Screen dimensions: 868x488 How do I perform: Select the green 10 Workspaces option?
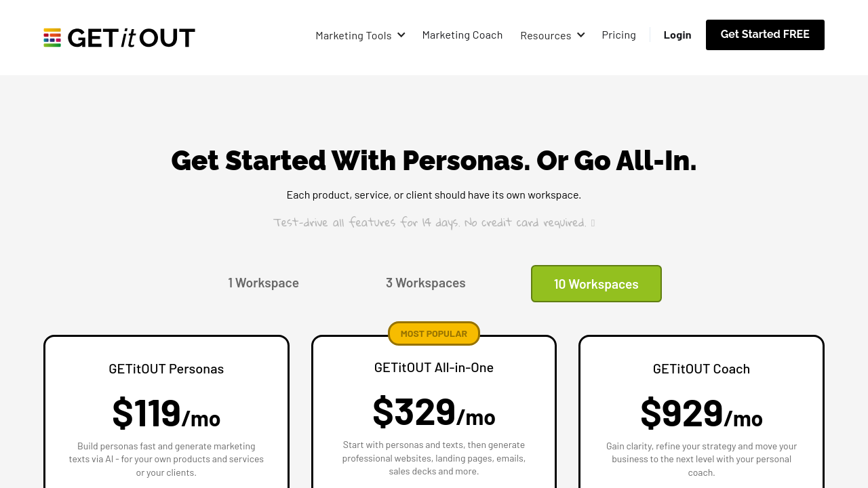pyautogui.click(x=596, y=284)
